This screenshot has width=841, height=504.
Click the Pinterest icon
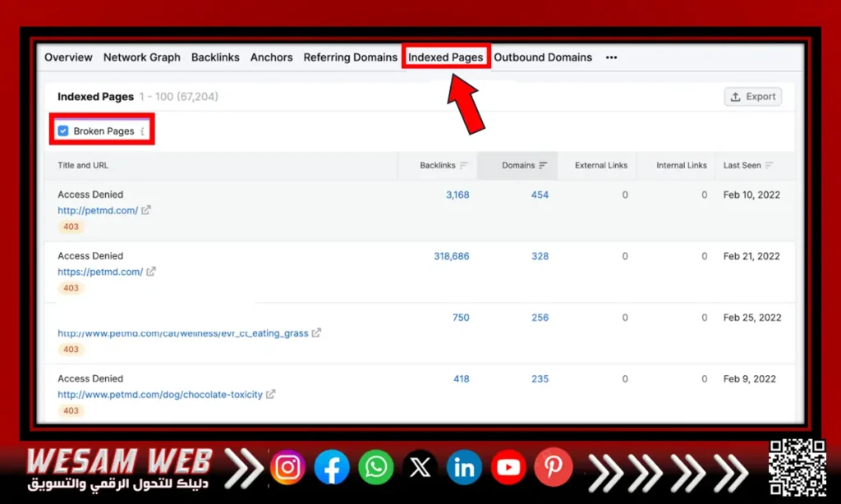click(552, 468)
